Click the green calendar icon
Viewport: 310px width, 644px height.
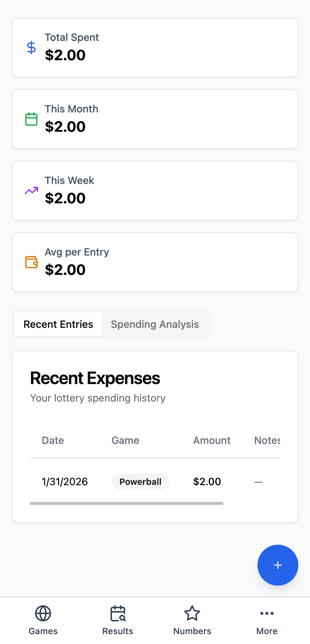click(x=31, y=119)
